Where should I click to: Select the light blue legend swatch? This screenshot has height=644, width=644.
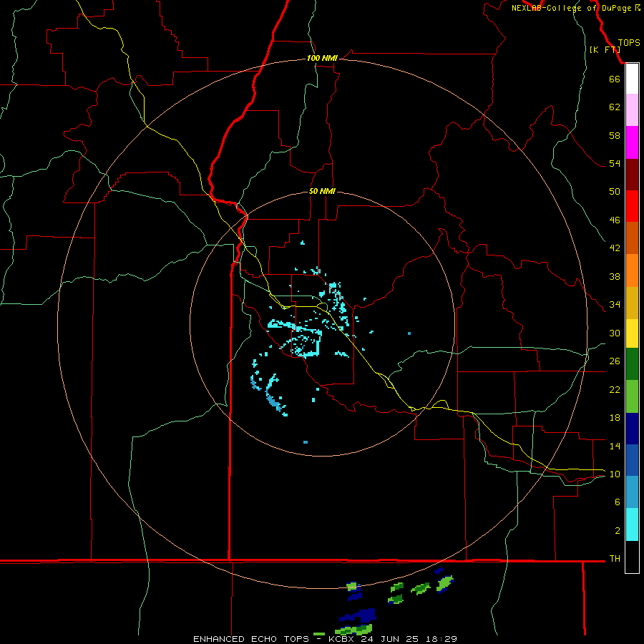(x=632, y=492)
